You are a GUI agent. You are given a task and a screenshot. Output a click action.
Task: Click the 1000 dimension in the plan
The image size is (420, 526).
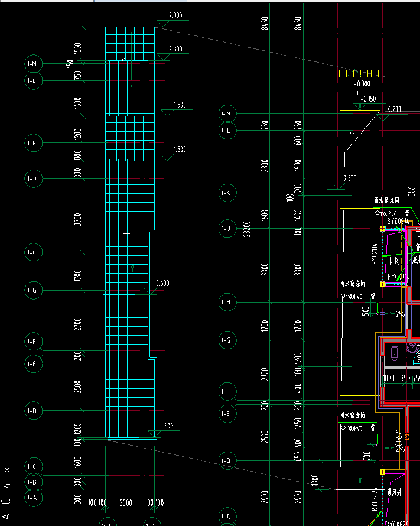click(x=389, y=378)
